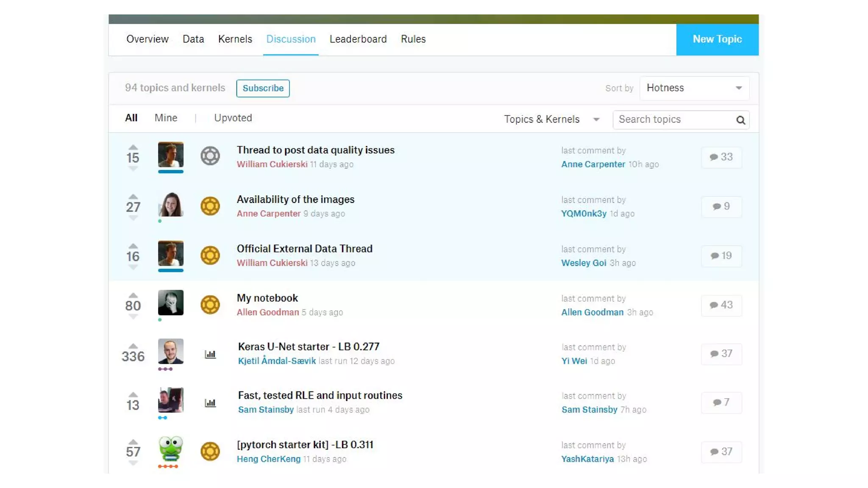Screen dimensions: 868x488
Task: Click kernel chart icon for Fast, tested RLE
Action: click(210, 403)
